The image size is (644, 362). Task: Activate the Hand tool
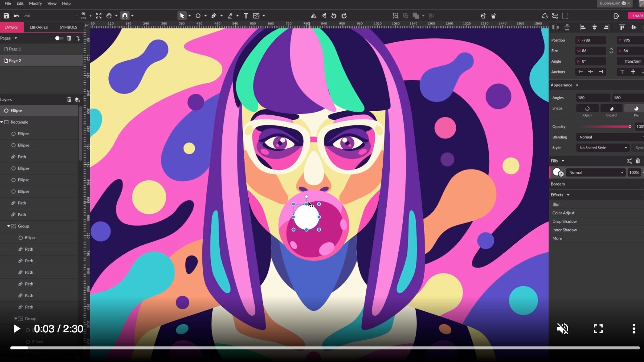coord(109,16)
